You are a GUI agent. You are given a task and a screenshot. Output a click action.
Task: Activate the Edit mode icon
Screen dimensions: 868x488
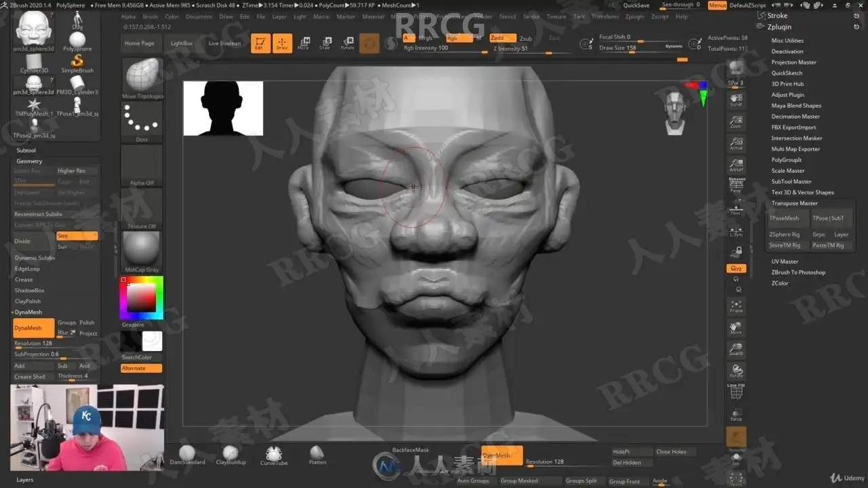[260, 43]
